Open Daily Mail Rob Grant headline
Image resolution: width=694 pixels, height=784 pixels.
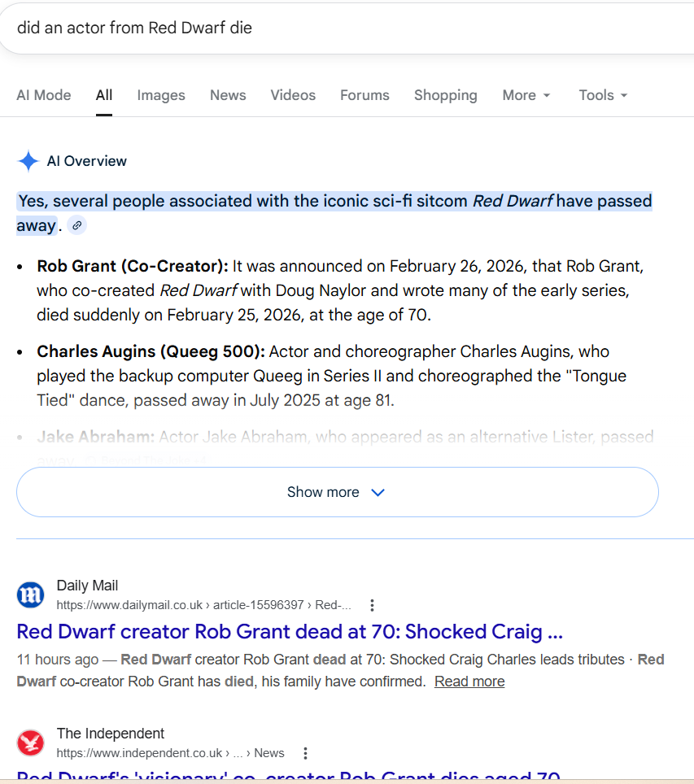click(x=290, y=632)
